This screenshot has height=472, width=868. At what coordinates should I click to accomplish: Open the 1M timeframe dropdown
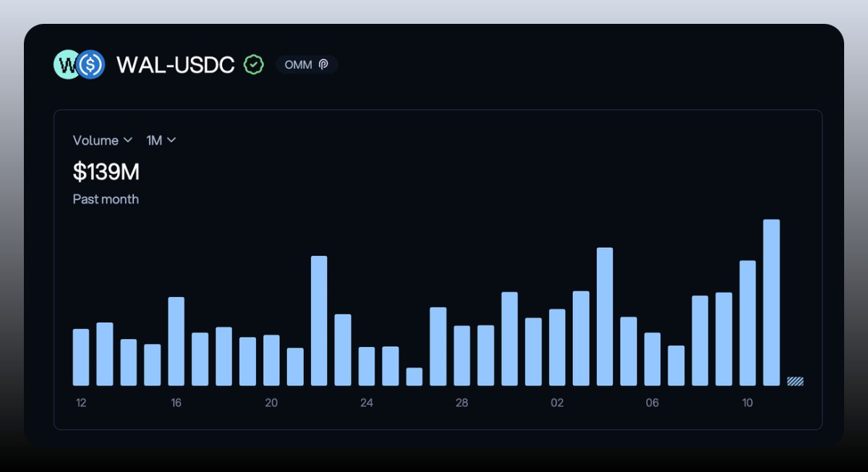pos(161,140)
